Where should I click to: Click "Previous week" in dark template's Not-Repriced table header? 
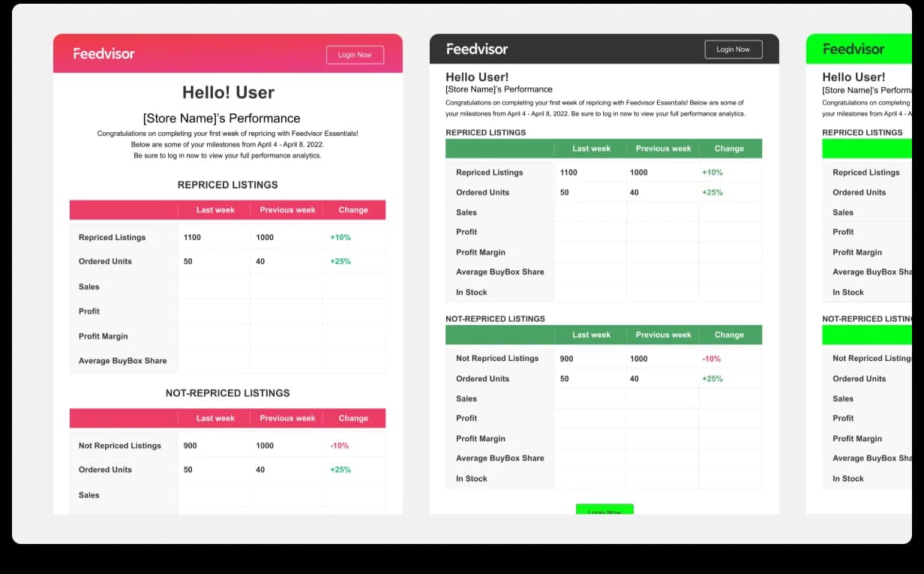click(x=664, y=335)
